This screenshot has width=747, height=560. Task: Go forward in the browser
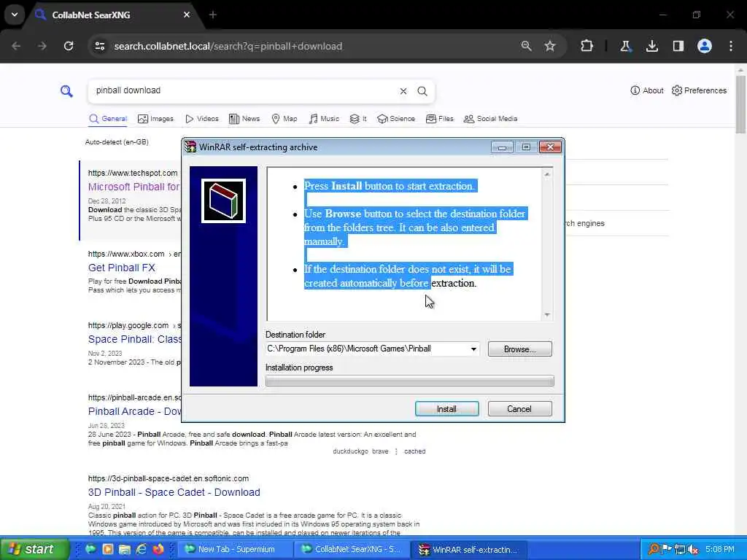(42, 46)
